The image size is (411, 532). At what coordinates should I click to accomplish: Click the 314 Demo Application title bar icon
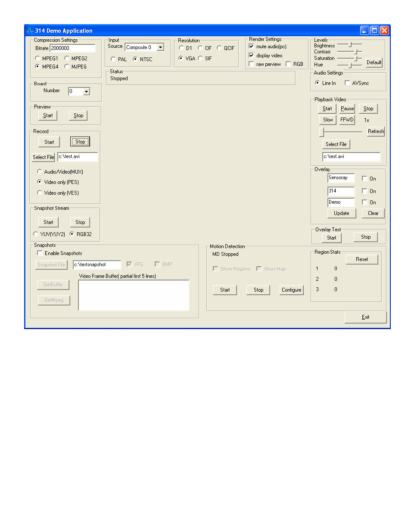click(x=30, y=31)
